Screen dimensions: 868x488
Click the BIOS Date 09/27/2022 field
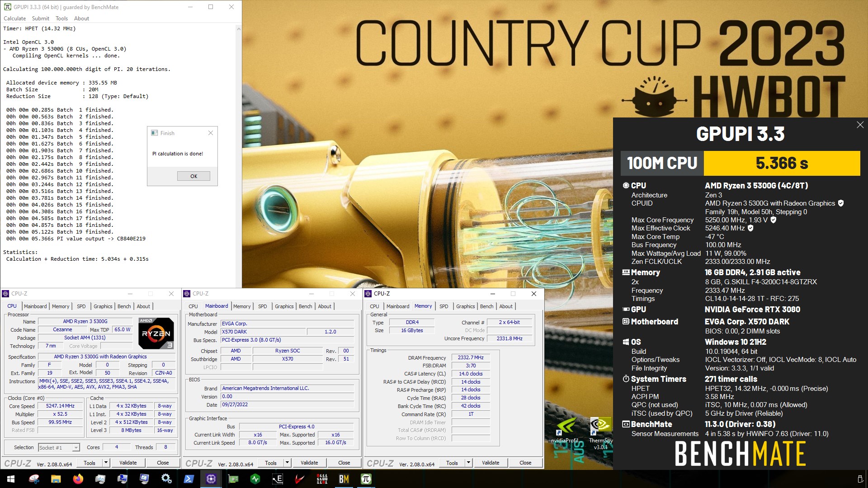(x=288, y=404)
